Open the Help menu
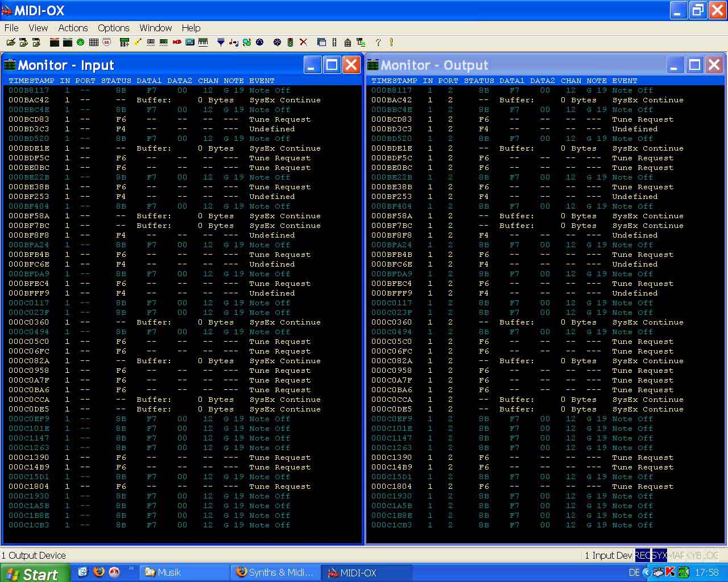 [x=191, y=28]
